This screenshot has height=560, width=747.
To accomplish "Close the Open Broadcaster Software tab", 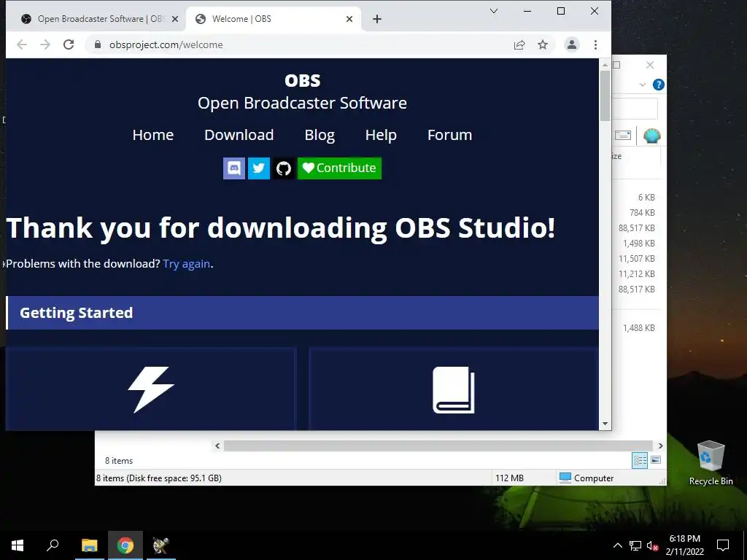I will (x=175, y=19).
